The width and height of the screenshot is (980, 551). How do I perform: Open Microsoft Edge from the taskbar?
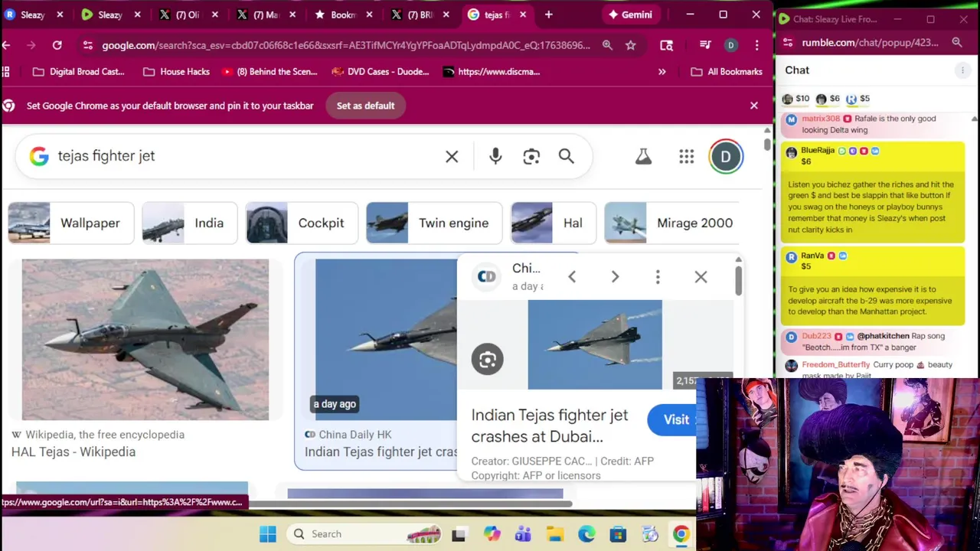click(x=586, y=534)
